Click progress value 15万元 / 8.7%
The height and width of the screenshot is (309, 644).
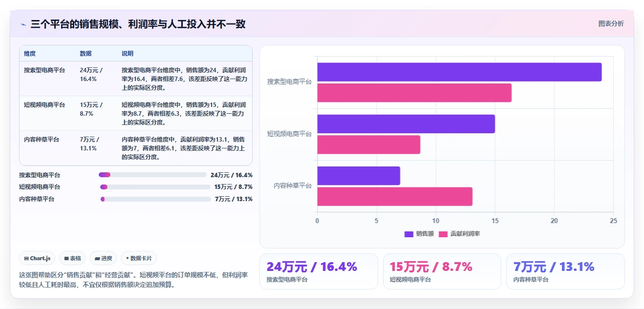click(x=234, y=187)
